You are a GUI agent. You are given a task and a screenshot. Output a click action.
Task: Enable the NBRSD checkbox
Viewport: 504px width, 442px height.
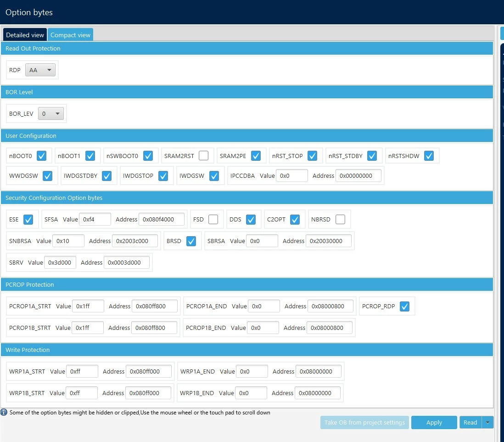point(341,219)
